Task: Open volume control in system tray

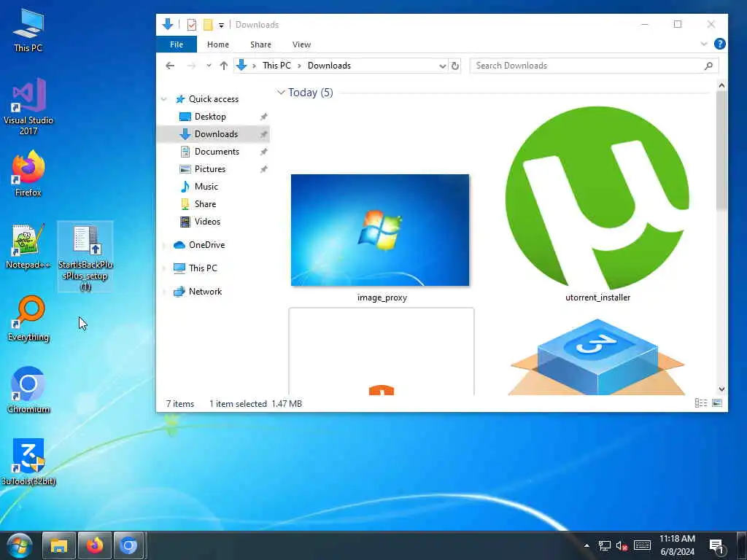Action: tap(622, 545)
